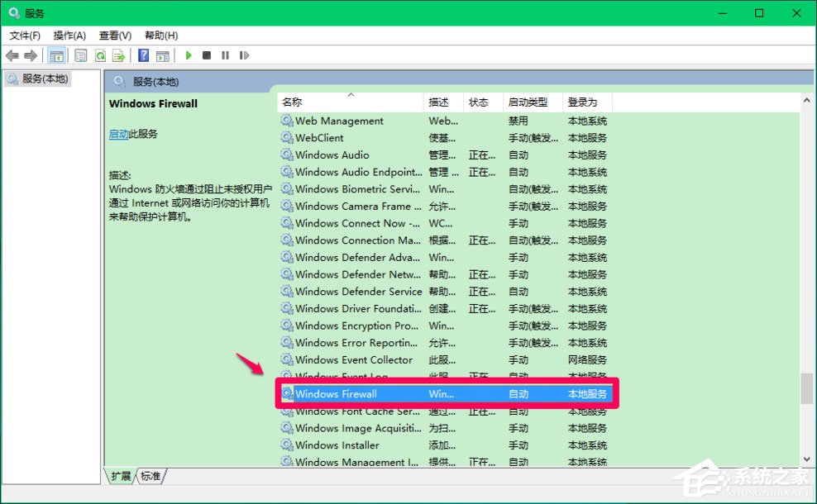The width and height of the screenshot is (817, 504).
Task: Stop the service with the stop icon
Action: (208, 55)
